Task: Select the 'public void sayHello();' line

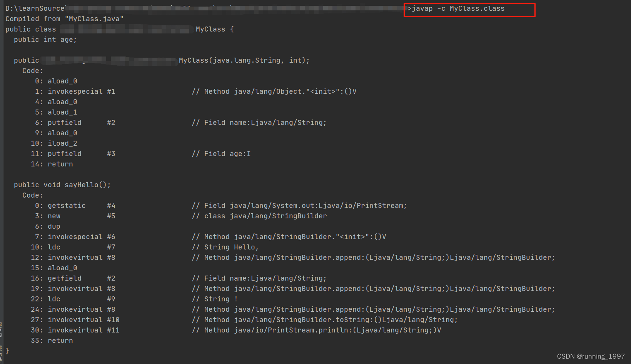Action: click(62, 185)
